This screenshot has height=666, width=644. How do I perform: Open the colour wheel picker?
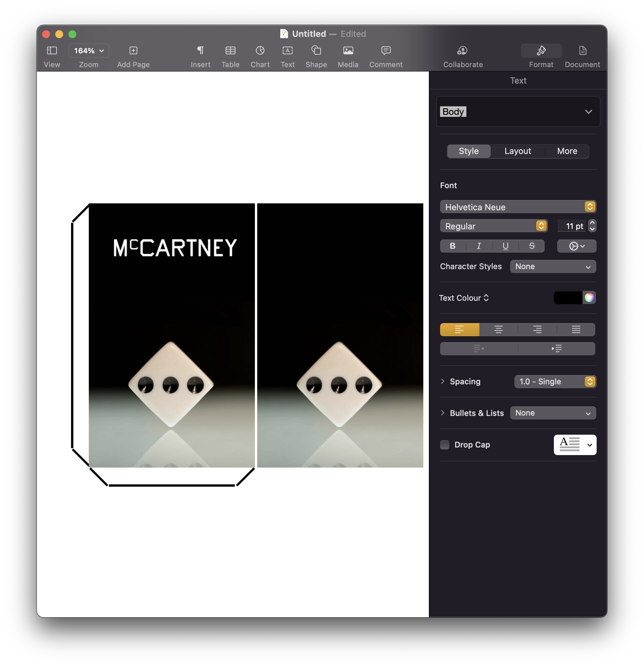click(589, 298)
